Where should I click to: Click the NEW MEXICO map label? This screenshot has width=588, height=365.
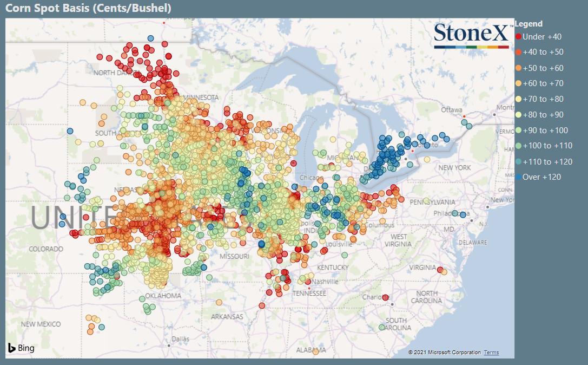41,324
